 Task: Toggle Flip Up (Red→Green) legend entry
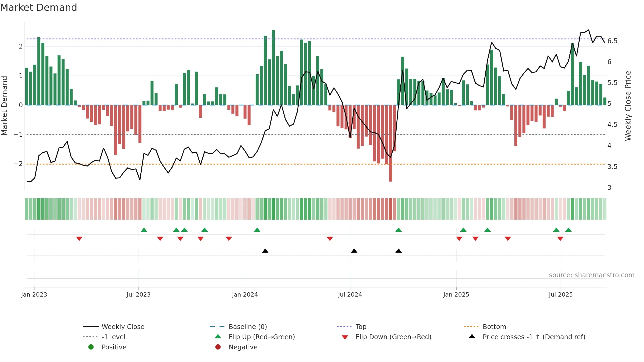255,337
